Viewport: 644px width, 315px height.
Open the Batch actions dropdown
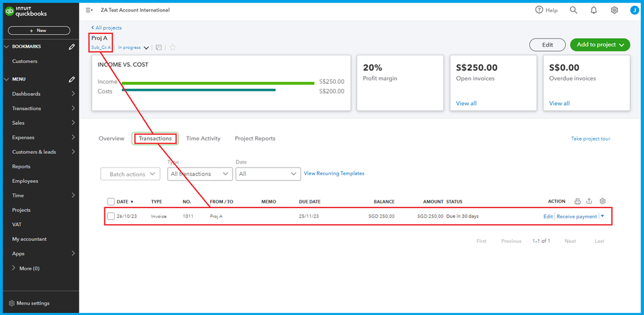pyautogui.click(x=130, y=174)
